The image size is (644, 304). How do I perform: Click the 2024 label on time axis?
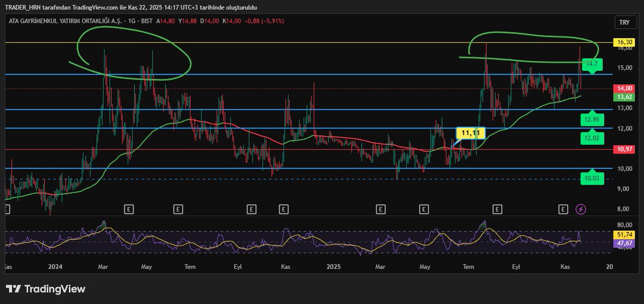pyautogui.click(x=55, y=266)
